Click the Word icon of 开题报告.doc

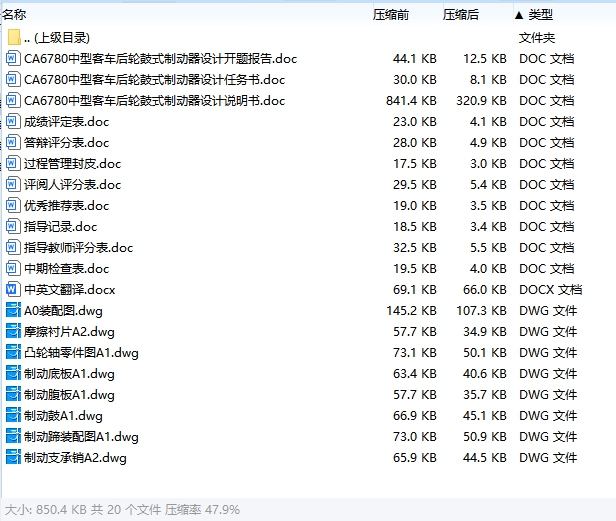[12, 59]
